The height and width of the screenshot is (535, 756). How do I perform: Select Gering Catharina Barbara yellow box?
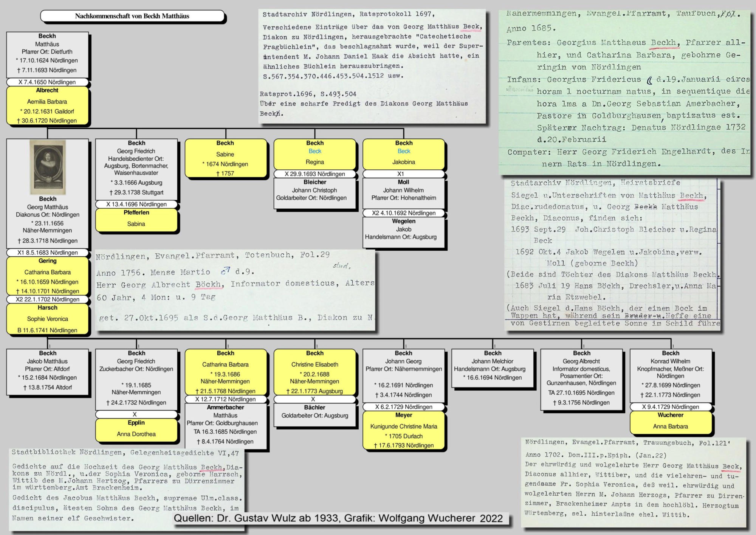[x=47, y=276]
